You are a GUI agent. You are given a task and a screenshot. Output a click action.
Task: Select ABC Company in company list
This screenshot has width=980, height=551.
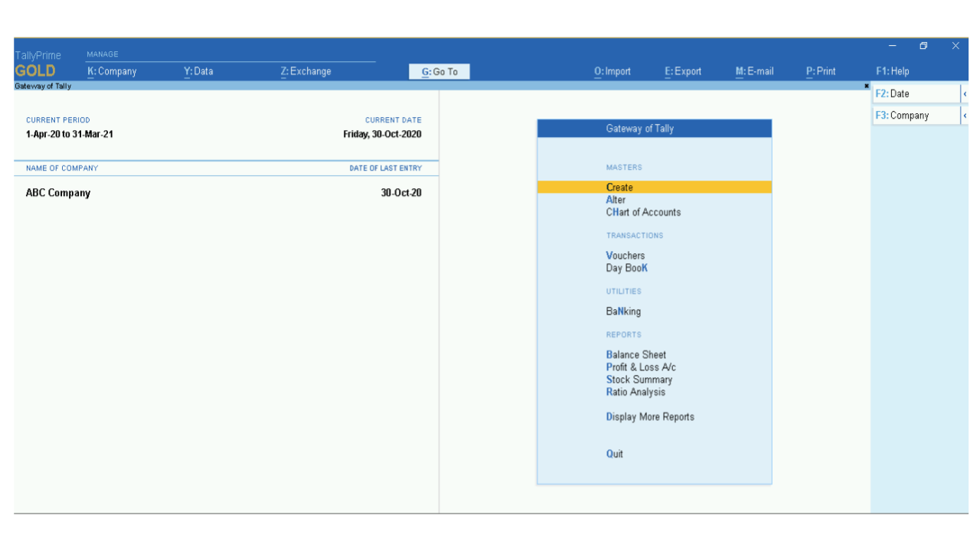coord(58,193)
